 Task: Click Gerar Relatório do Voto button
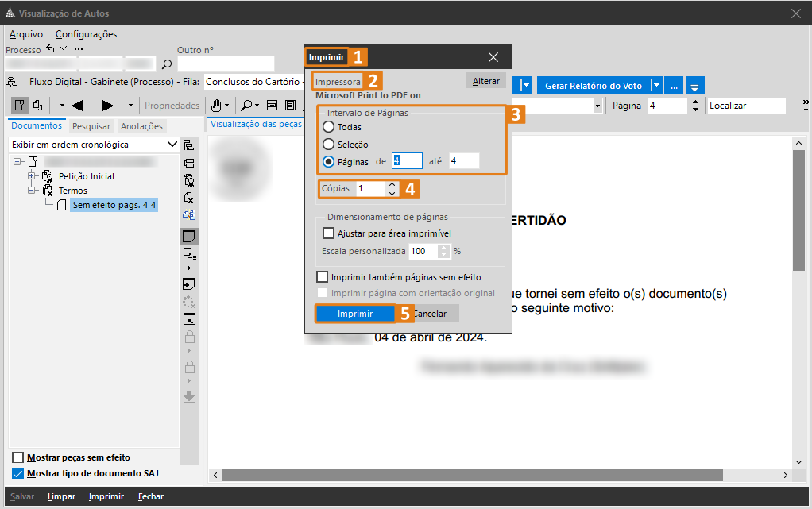[594, 86]
